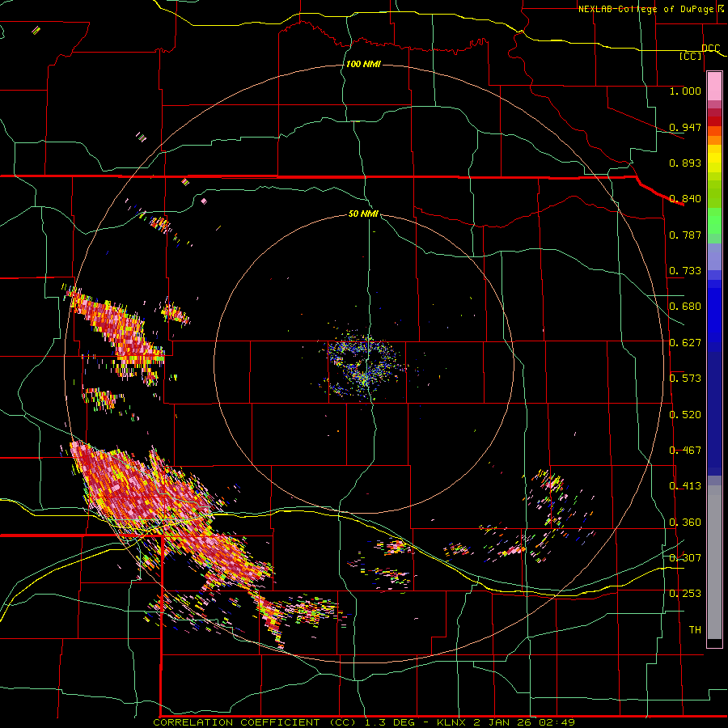728x728 pixels.
Task: Click the 100 NMI range ring label
Action: pos(363,64)
